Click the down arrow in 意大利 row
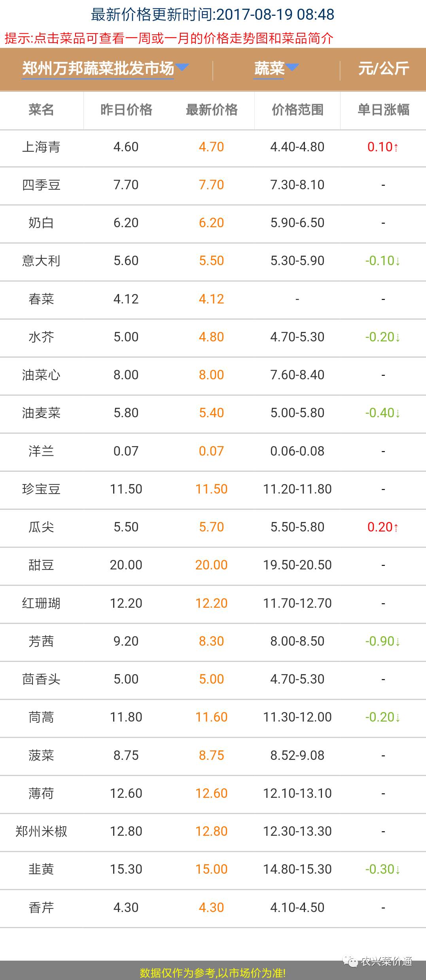Image resolution: width=426 pixels, height=980 pixels. point(398,261)
